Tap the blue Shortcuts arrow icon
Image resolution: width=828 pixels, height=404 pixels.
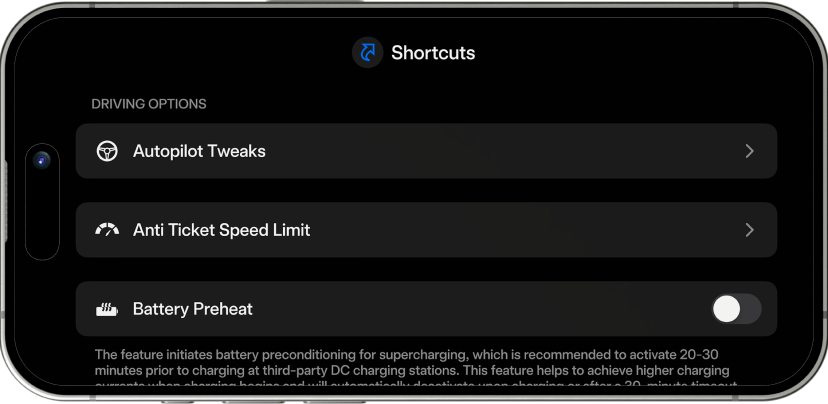368,53
